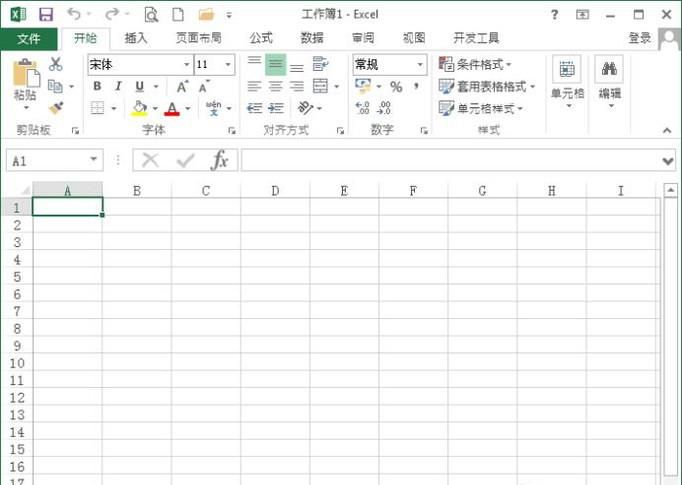
Task: Switch to the 开发工具 Developer tab
Action: pyautogui.click(x=475, y=38)
